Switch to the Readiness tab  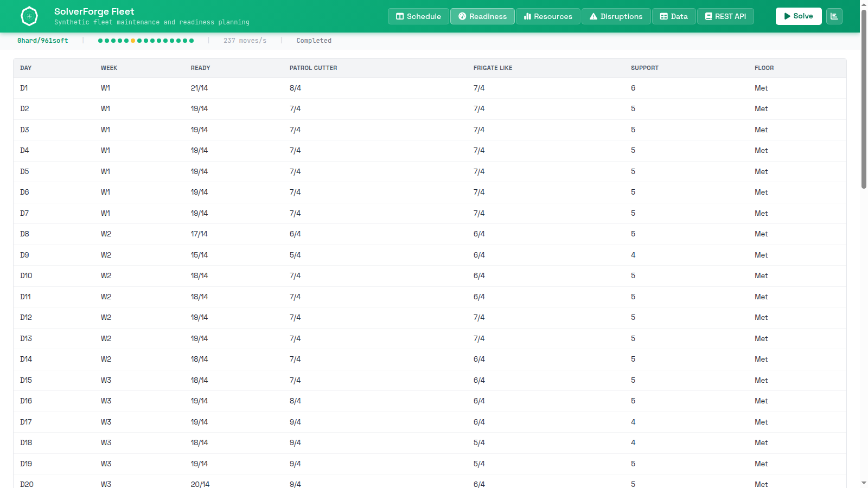click(482, 16)
